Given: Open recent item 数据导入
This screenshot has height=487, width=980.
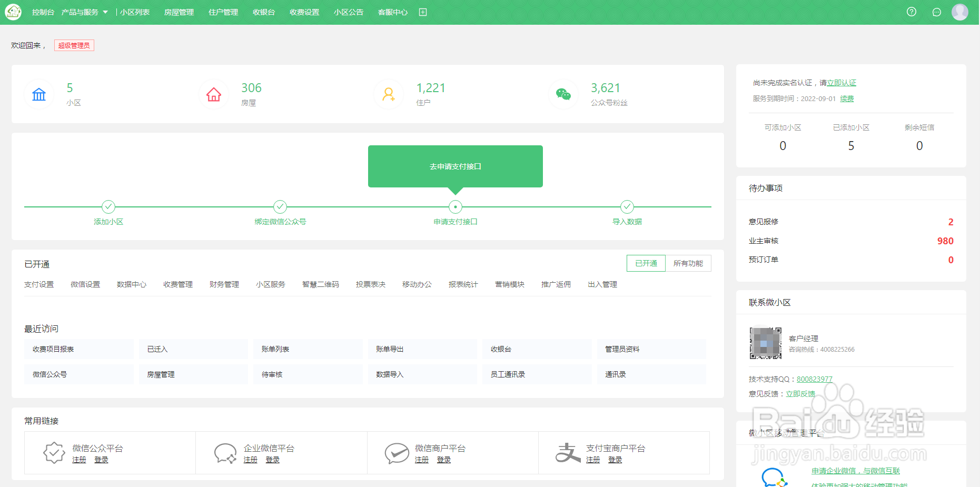Looking at the screenshot, I should point(422,374).
